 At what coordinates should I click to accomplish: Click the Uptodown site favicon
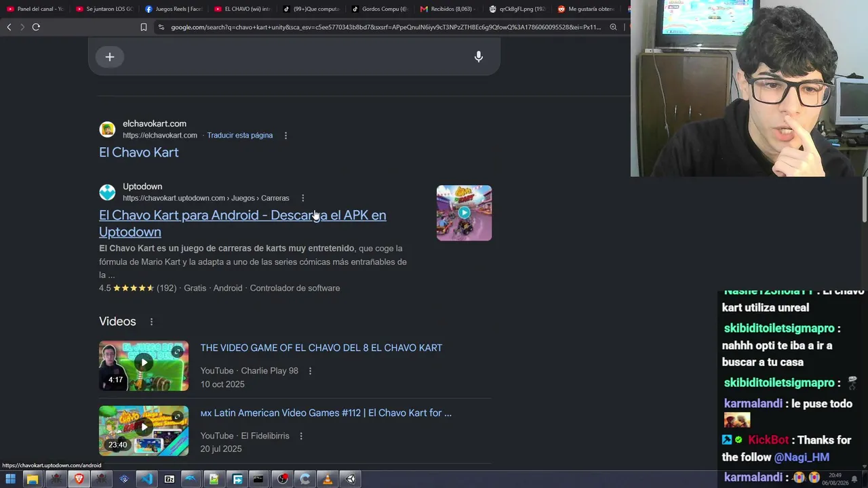(x=107, y=192)
